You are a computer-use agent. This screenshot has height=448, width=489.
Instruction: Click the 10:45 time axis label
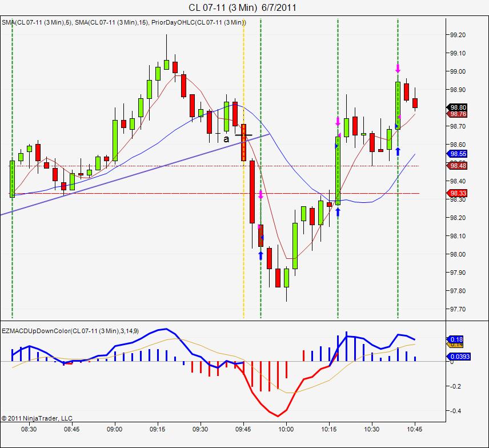415,429
